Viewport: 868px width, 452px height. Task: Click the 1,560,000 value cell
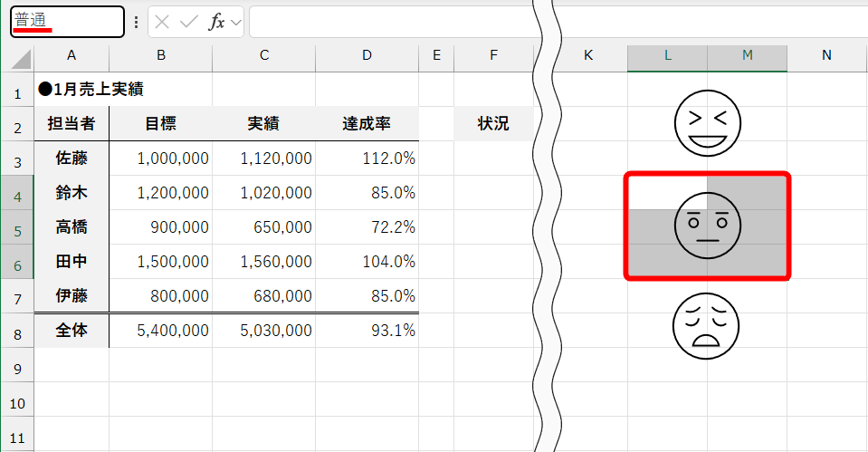(264, 262)
